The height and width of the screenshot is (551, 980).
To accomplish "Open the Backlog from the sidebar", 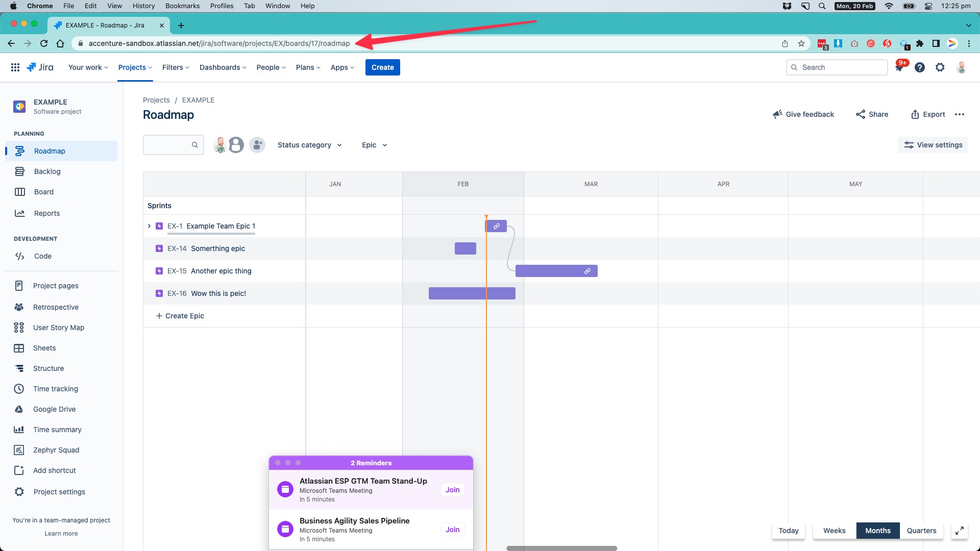I will tap(47, 171).
